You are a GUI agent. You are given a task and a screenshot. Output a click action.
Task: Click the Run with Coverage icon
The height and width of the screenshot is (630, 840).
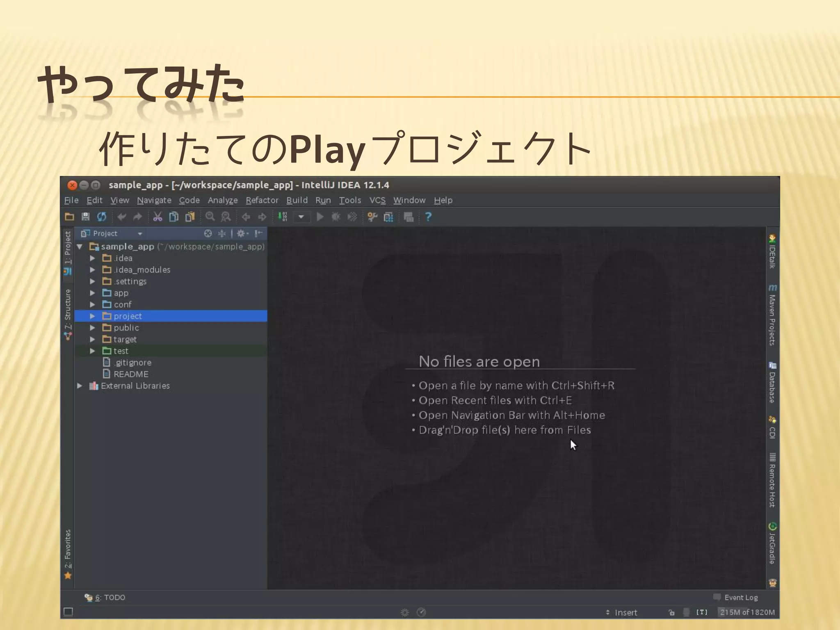click(352, 217)
